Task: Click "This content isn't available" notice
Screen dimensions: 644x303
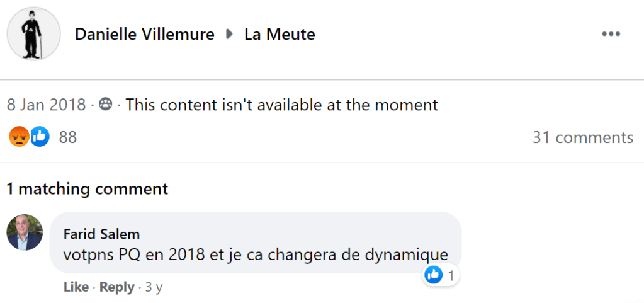Action: pyautogui.click(x=281, y=105)
